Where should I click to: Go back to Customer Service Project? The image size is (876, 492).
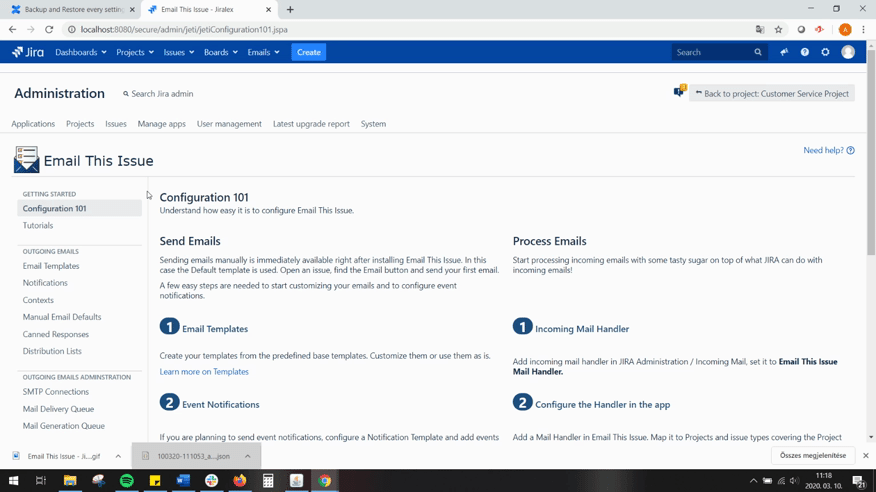click(772, 93)
